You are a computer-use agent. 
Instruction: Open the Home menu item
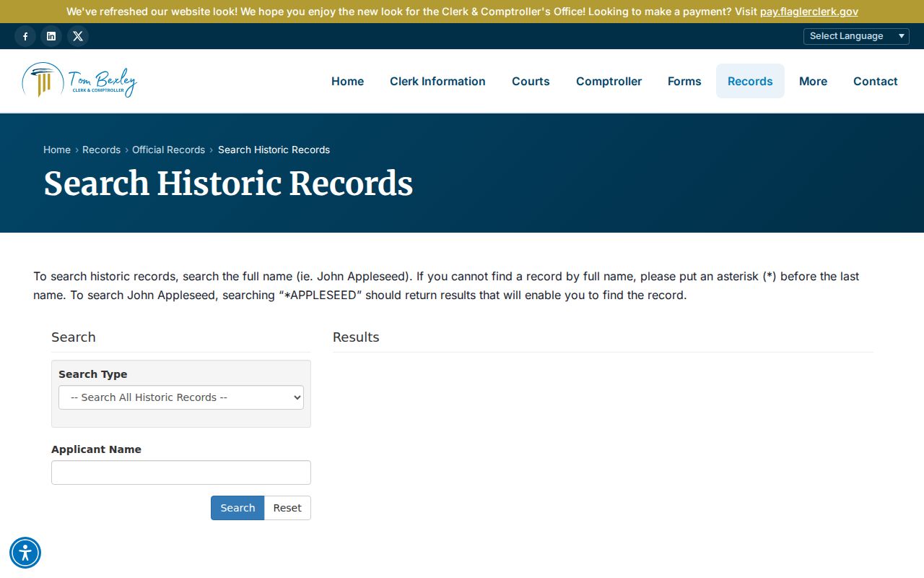point(347,81)
